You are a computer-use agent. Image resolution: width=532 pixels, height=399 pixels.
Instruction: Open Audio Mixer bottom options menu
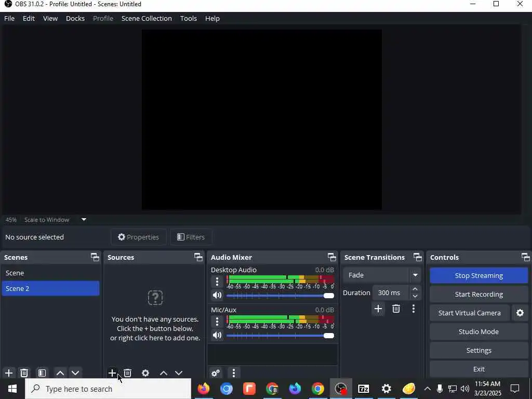pos(234,373)
